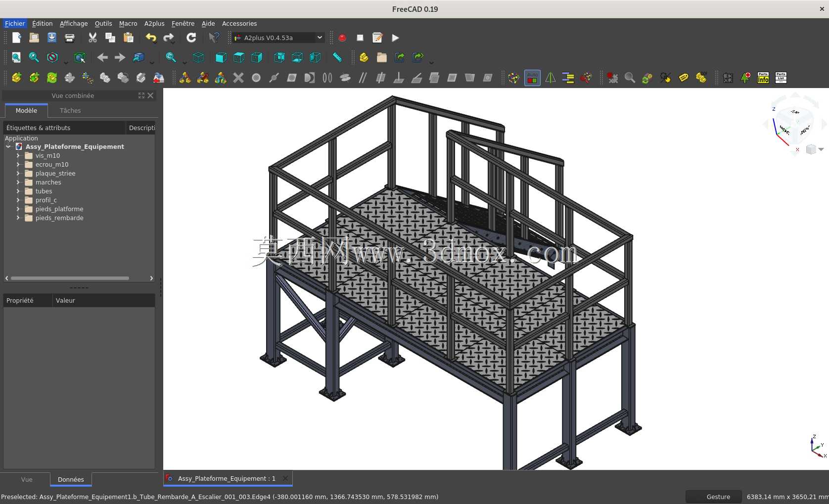Switch to the Tâches tab
Image resolution: width=829 pixels, height=504 pixels.
coord(70,110)
